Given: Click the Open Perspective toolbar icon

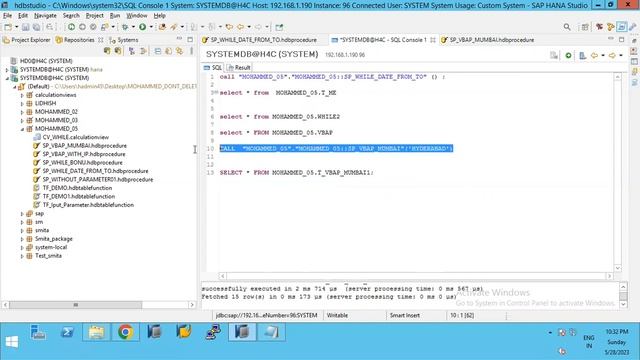Looking at the screenshot, I should click(x=585, y=27).
